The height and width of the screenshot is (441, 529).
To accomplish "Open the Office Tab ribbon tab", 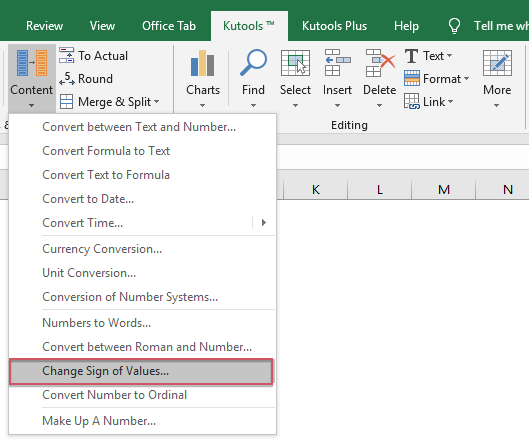I will (169, 26).
